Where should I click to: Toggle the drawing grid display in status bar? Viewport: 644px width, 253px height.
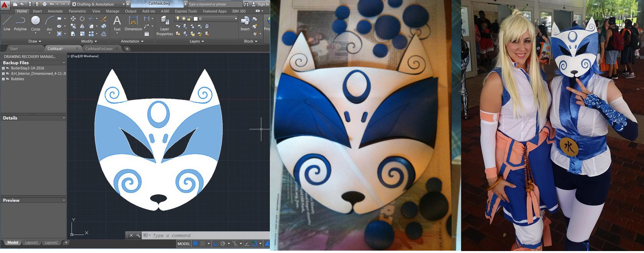(x=195, y=244)
